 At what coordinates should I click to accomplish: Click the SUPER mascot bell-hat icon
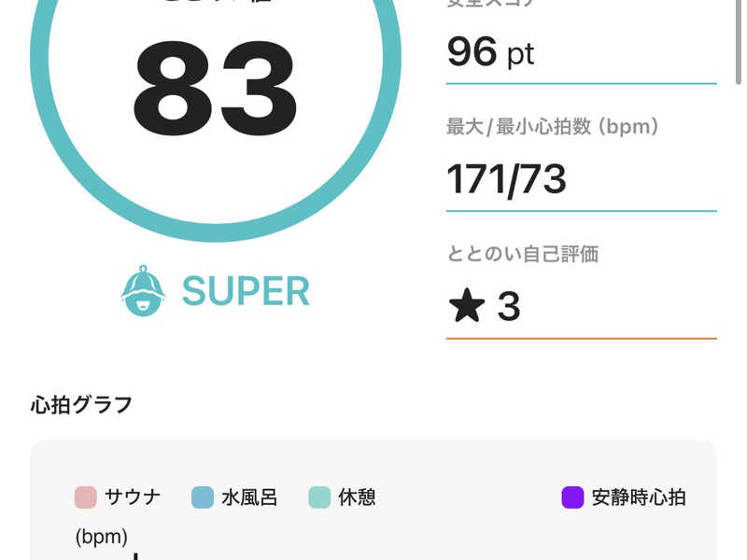tap(143, 291)
